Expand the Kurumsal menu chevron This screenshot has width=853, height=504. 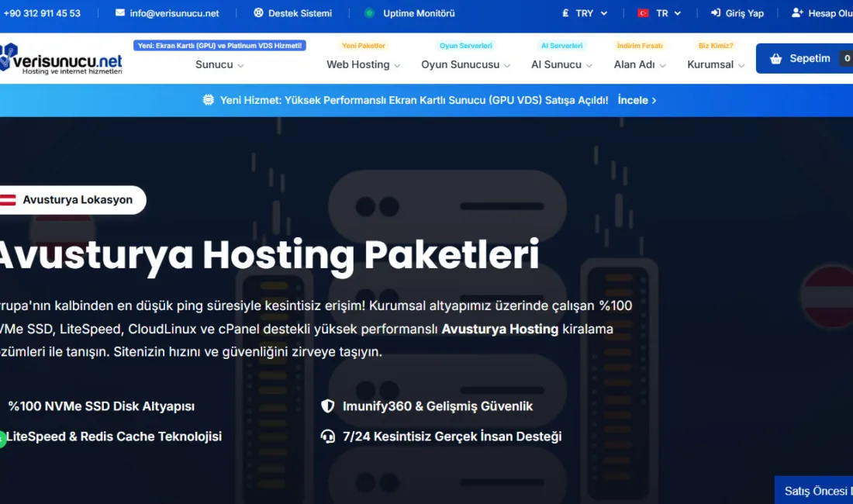coord(741,65)
